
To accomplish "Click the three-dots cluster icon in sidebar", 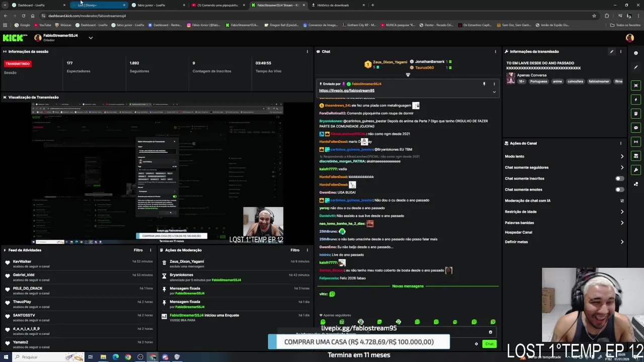I will click(636, 184).
